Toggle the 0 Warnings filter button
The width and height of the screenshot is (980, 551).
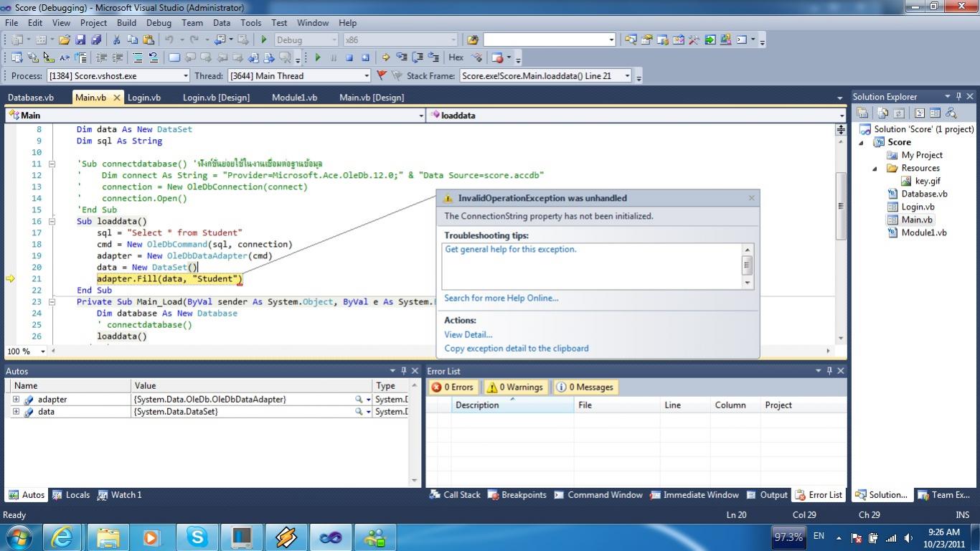point(514,387)
